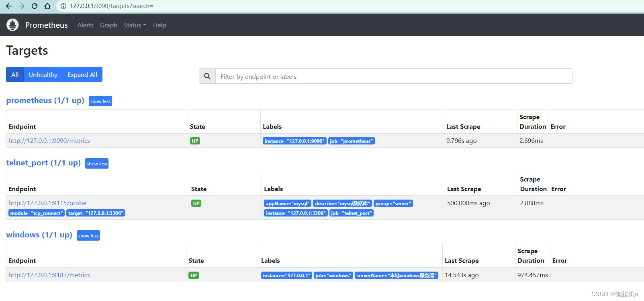Click the instance="127.0.0.1" label
The image size is (644, 301).
tap(286, 275)
